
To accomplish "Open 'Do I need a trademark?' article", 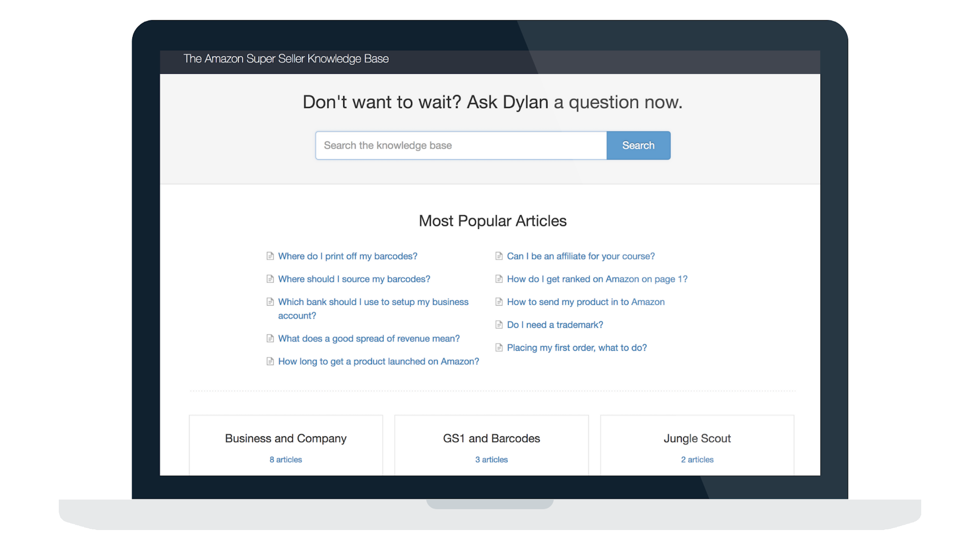I will 555,324.
